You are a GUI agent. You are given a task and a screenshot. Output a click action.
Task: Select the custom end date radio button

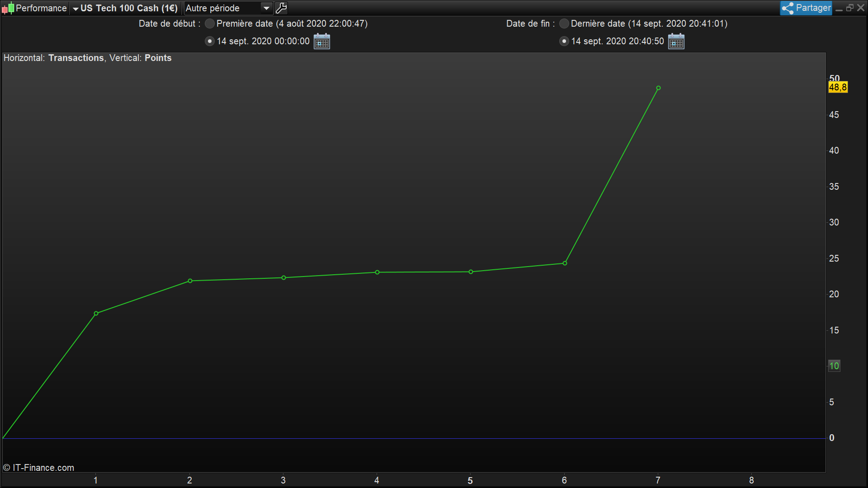click(x=564, y=41)
